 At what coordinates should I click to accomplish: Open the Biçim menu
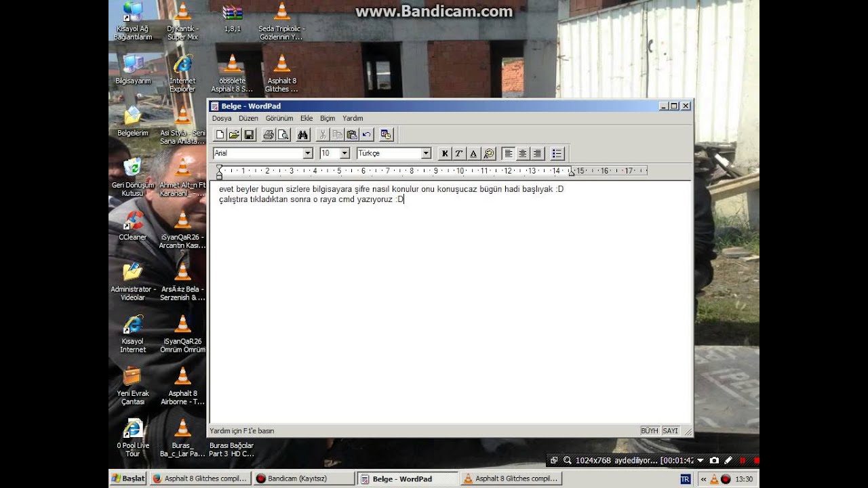pos(328,118)
